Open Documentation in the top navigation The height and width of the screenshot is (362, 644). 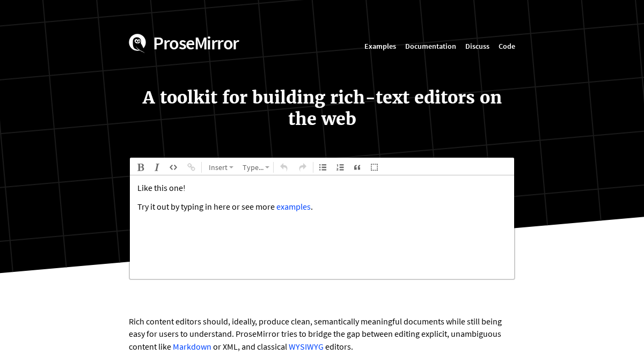click(x=430, y=46)
